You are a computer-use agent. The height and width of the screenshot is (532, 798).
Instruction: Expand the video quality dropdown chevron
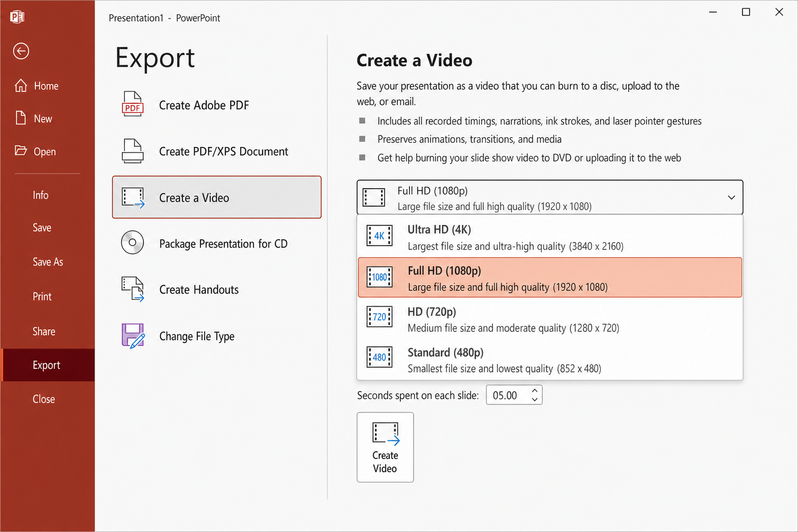click(x=731, y=197)
